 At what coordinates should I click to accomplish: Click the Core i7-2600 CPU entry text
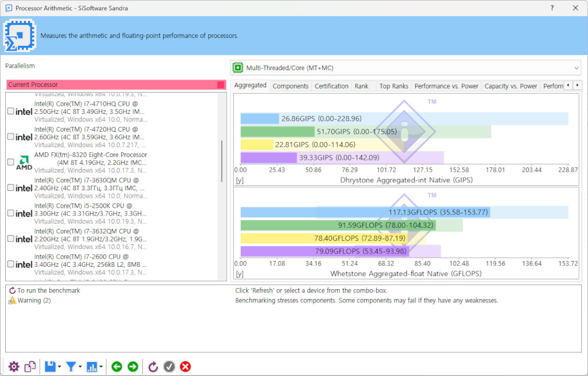90,264
